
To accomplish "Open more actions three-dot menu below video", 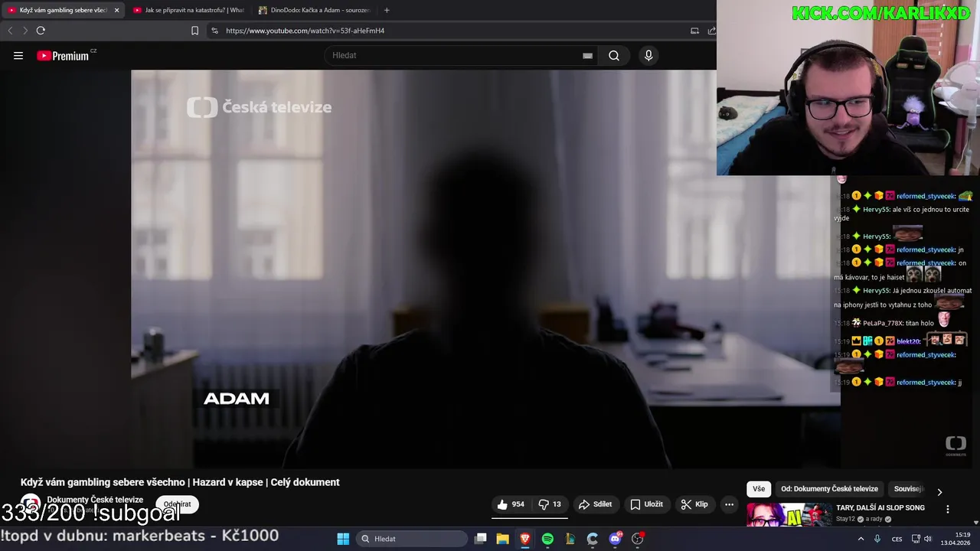I will pyautogui.click(x=729, y=504).
